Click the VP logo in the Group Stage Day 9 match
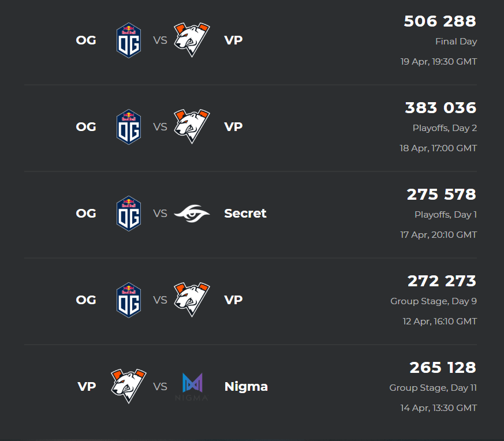Image resolution: width=504 pixels, height=441 pixels. (192, 300)
